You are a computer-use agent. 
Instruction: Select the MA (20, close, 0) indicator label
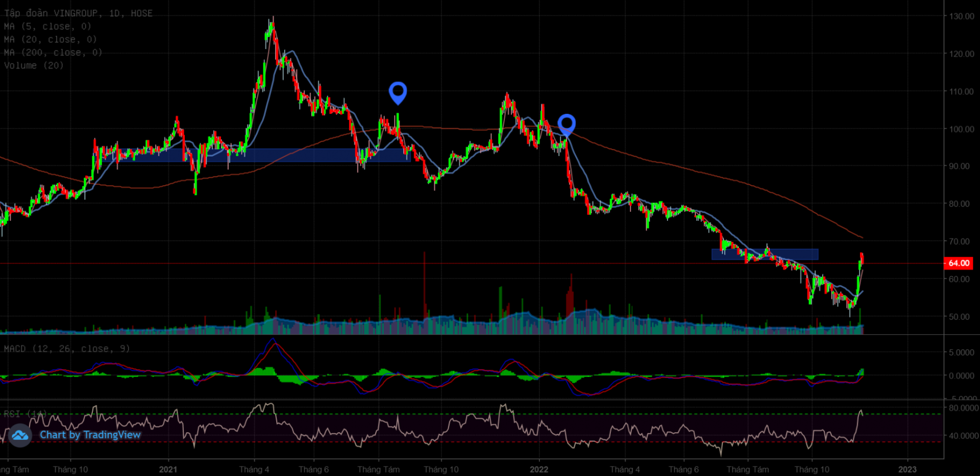pyautogui.click(x=50, y=39)
